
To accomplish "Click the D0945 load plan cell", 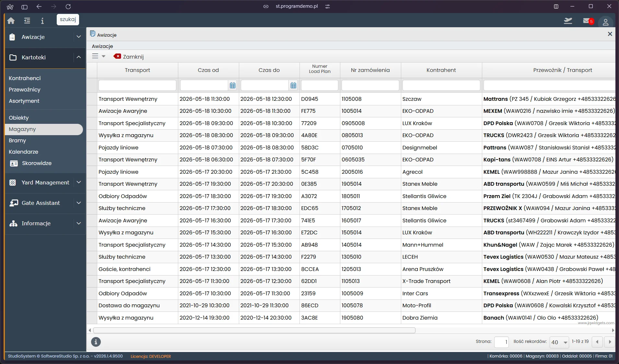I will pyautogui.click(x=320, y=99).
